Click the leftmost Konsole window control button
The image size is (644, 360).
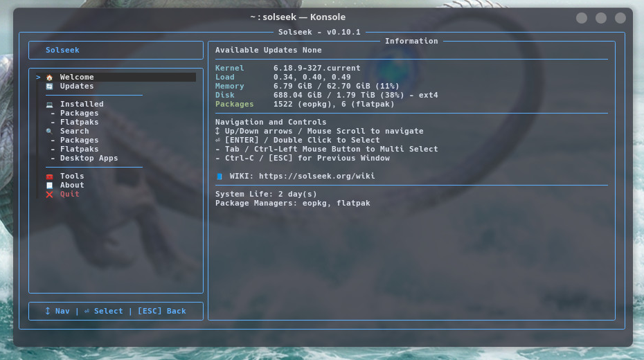(x=582, y=17)
